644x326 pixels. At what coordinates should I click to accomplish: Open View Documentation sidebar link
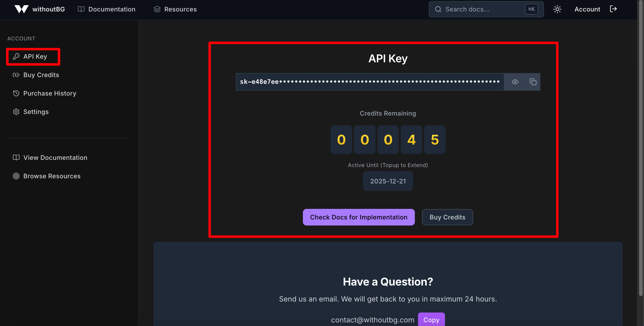tap(55, 158)
